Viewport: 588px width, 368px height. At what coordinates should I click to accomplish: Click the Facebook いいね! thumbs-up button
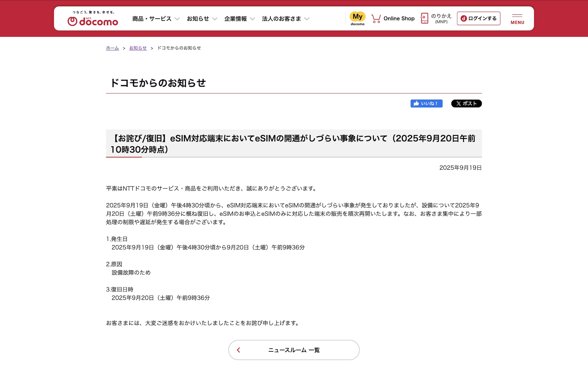pyautogui.click(x=426, y=104)
